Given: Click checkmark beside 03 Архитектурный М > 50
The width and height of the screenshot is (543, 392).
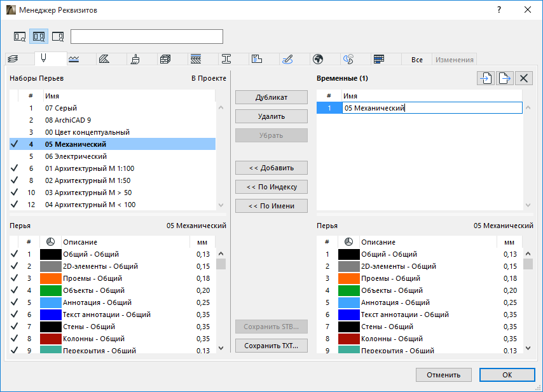Looking at the screenshot, I should pyautogui.click(x=14, y=193).
